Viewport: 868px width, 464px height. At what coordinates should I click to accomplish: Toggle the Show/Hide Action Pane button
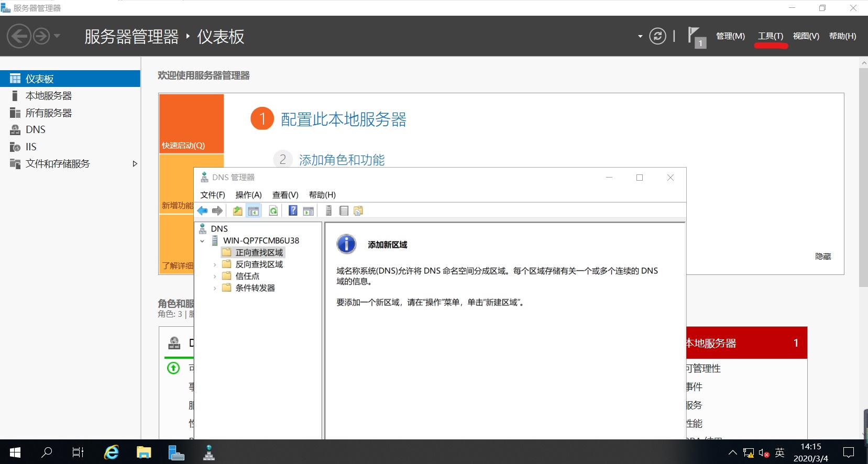point(309,211)
